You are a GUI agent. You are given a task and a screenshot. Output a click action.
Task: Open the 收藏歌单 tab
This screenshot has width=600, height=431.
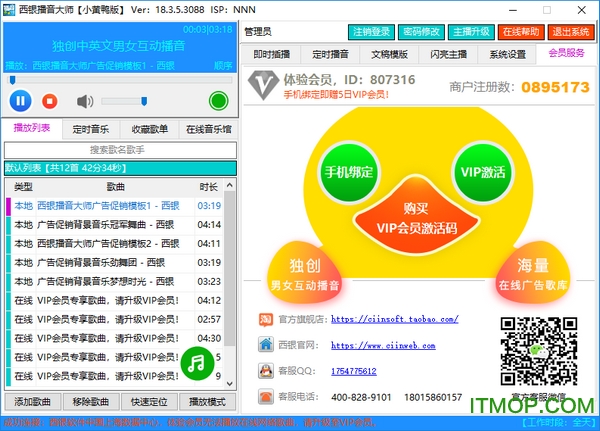tap(150, 129)
